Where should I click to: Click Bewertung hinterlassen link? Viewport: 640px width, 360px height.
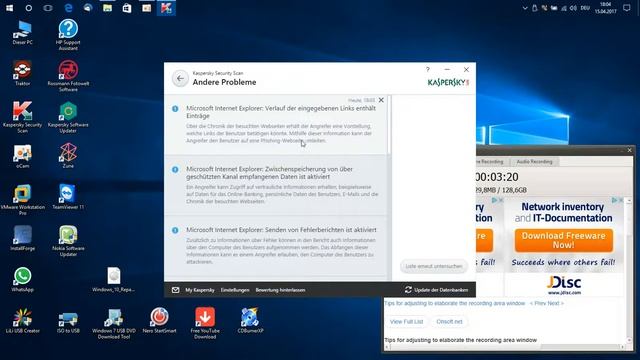click(x=280, y=290)
